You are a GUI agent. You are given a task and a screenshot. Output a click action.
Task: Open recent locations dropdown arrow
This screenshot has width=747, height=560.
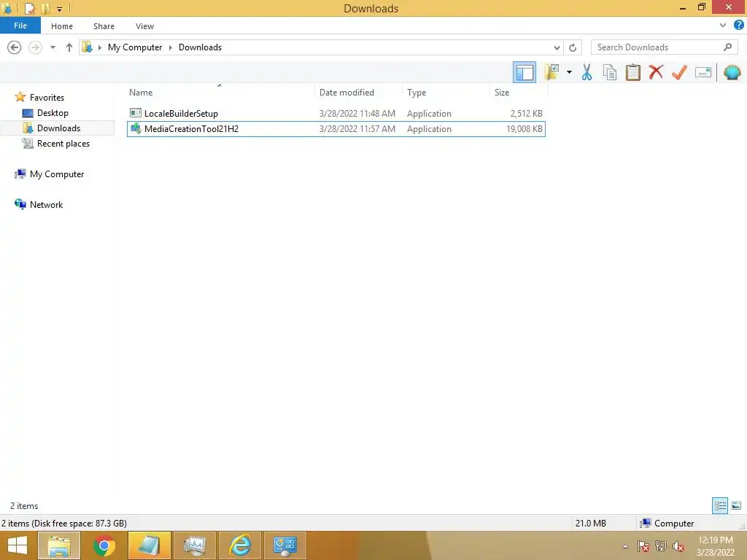[53, 47]
